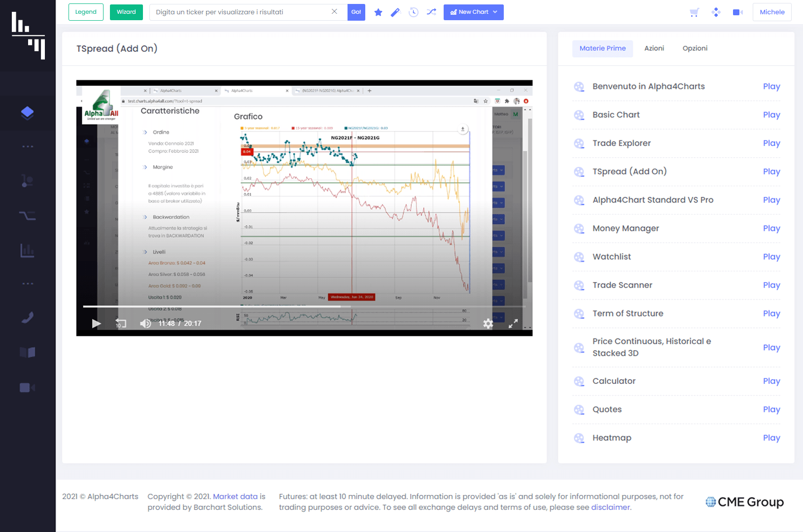This screenshot has width=803, height=532.
Task: Mute the video with speaker icon
Action: click(145, 324)
